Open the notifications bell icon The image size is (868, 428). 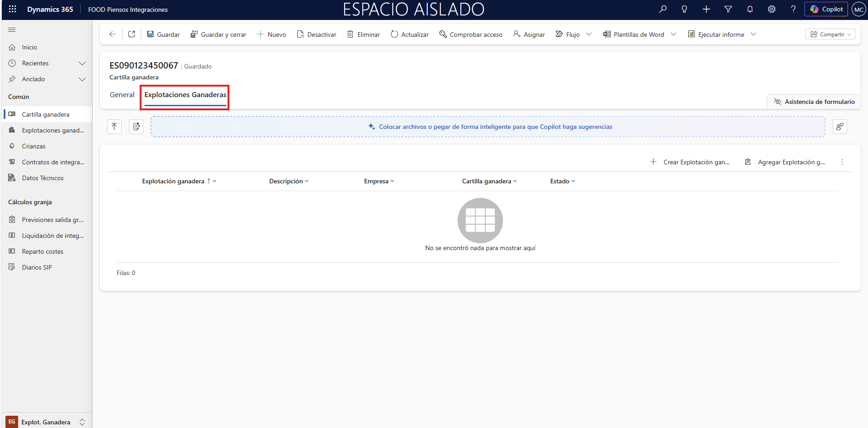[750, 9]
